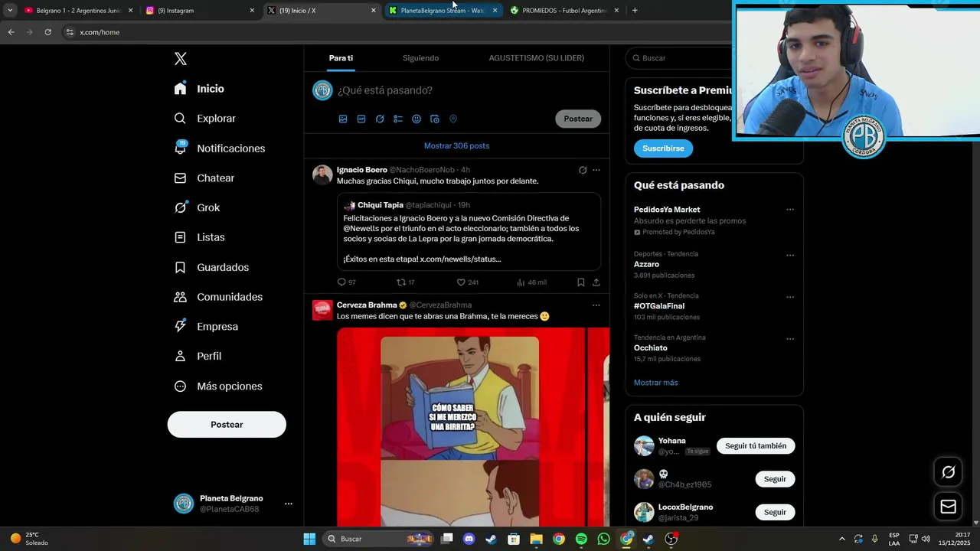
Task: Click Grok icon on Ignacio Boero's post
Action: coord(583,170)
